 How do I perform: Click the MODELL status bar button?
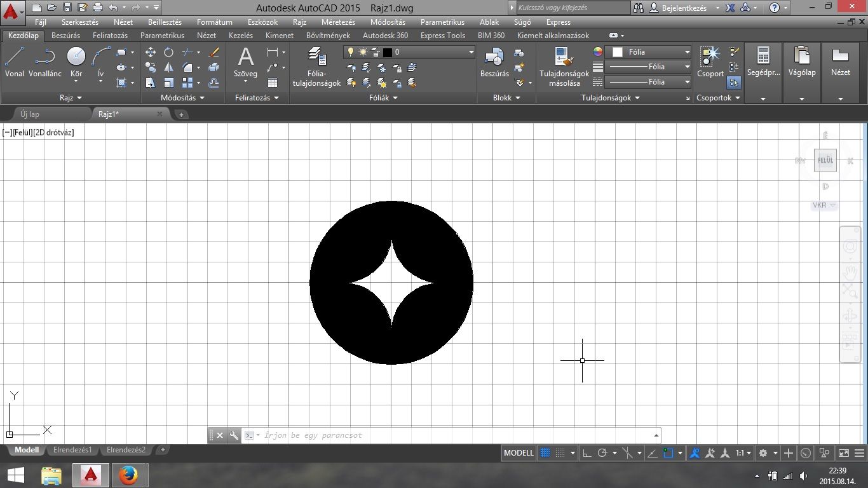(519, 453)
